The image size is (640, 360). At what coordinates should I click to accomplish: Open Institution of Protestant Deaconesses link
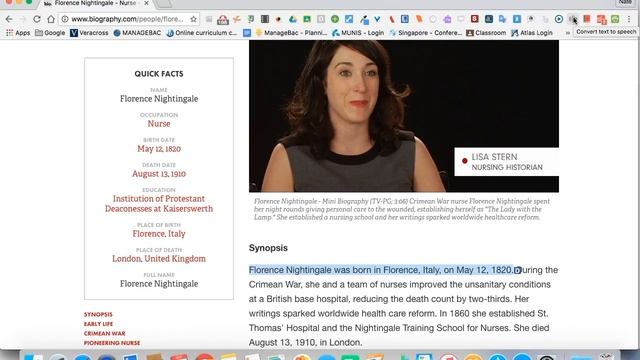159,204
